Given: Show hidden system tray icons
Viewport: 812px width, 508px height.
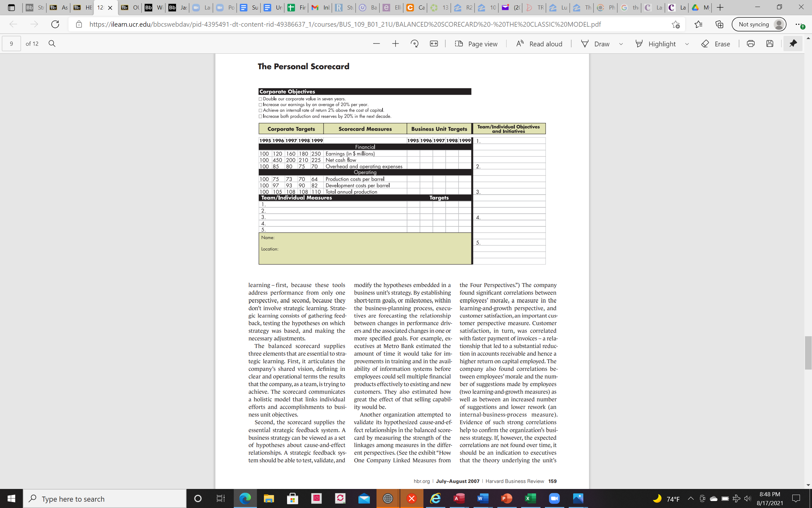Looking at the screenshot, I should (x=691, y=498).
